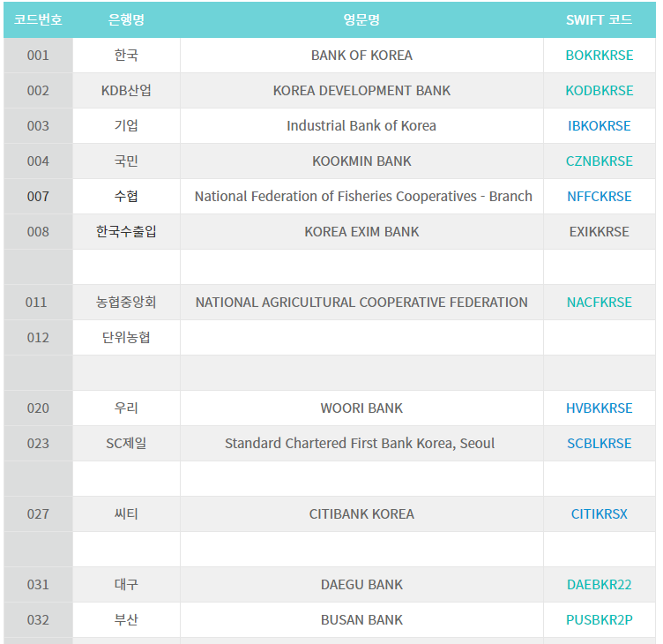Open the KODBKRSE SWIFT code link
663x644 pixels.
pos(600,91)
